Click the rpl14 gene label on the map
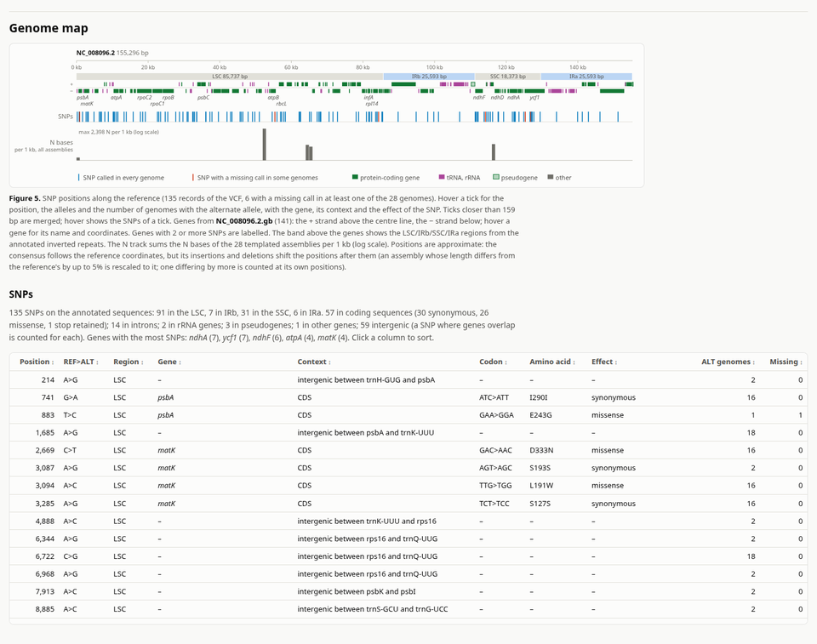 pyautogui.click(x=372, y=104)
